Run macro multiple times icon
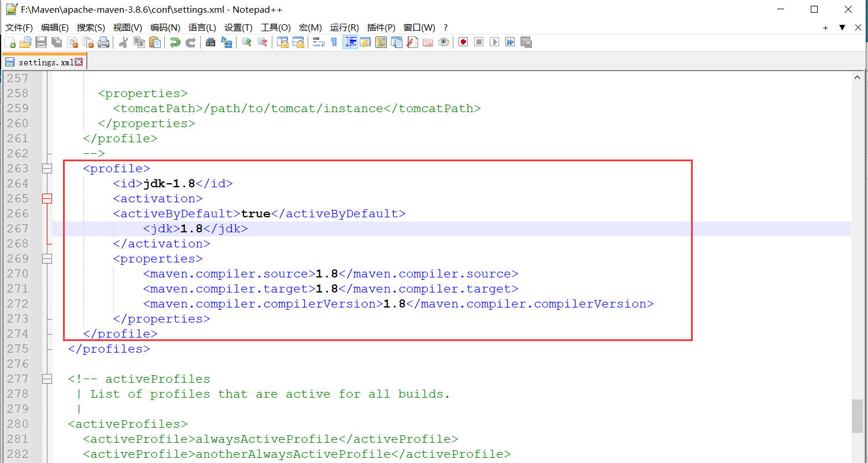Screen dimensions: 868x463 point(510,42)
